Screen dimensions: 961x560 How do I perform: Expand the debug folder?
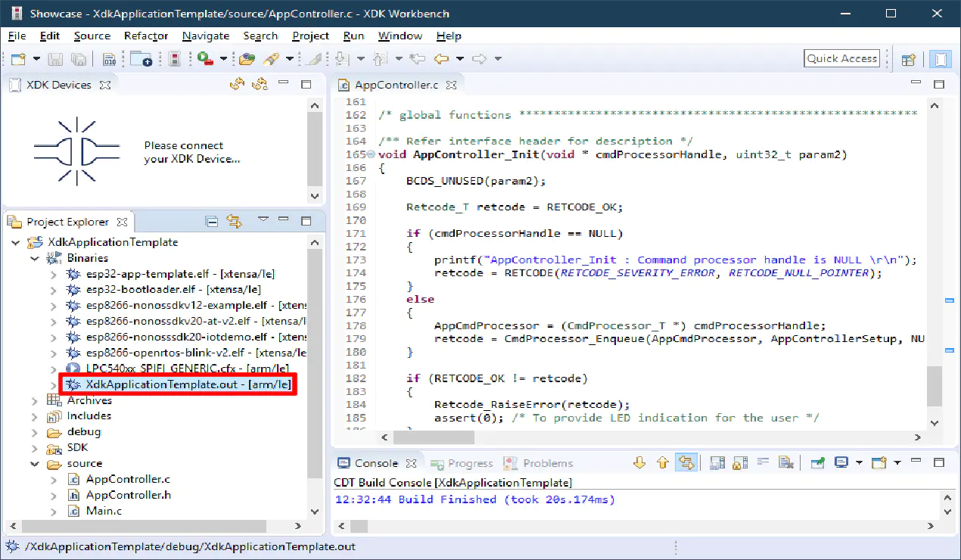(x=35, y=432)
